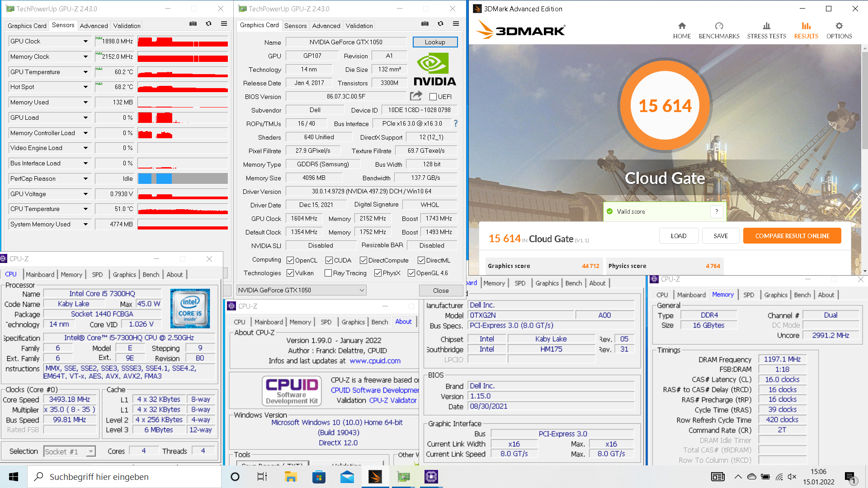Screen dimensions: 868x488
Task: Open 3DMark BENCHMARKS icon
Action: (x=719, y=31)
